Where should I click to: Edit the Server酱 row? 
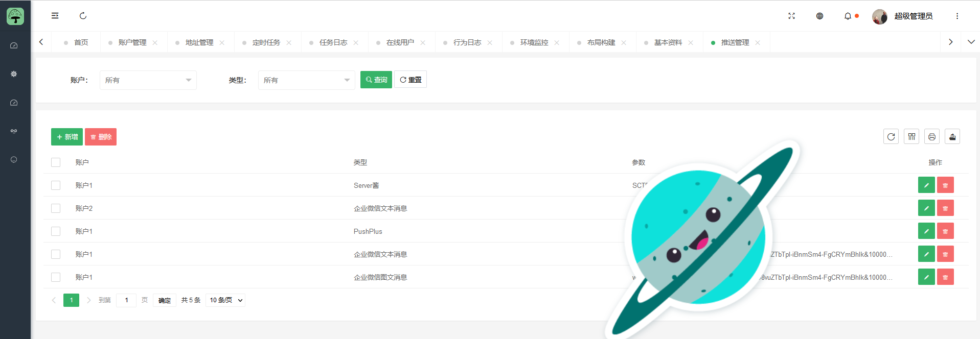(x=926, y=185)
